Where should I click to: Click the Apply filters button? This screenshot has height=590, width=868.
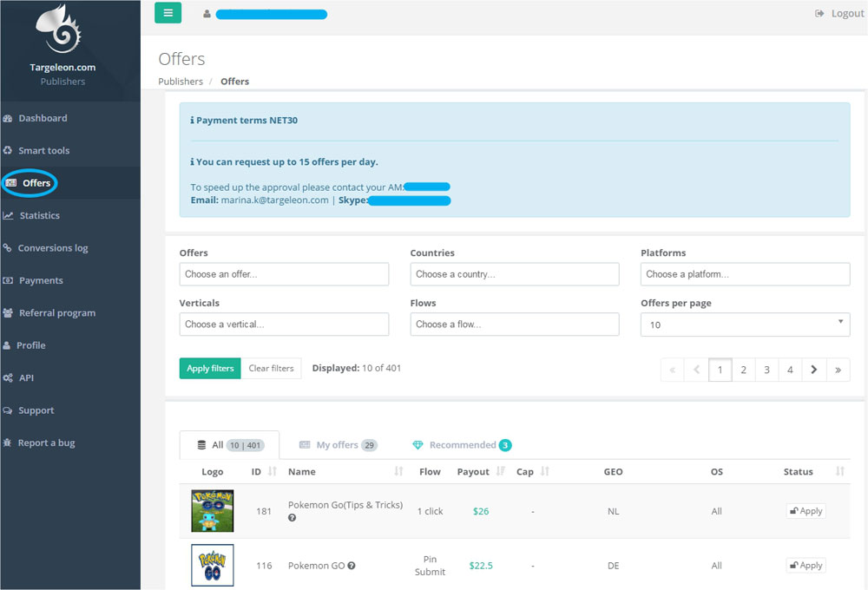[x=210, y=369]
